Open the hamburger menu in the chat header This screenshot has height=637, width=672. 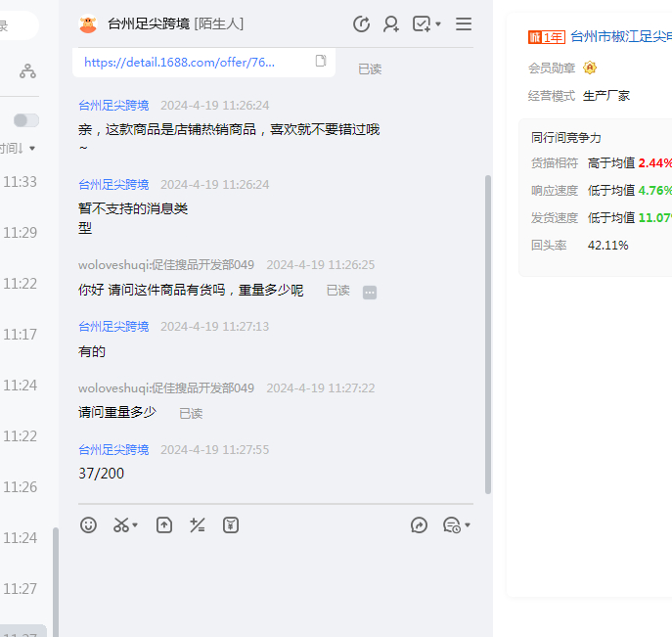[464, 24]
